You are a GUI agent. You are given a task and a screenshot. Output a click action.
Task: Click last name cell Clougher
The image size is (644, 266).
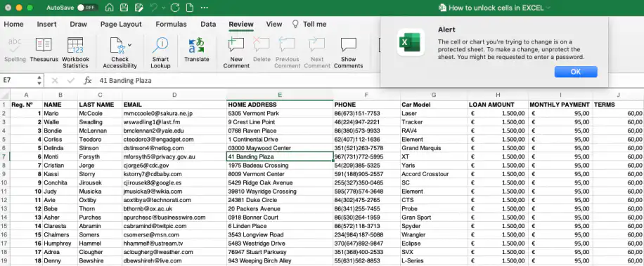pos(100,252)
